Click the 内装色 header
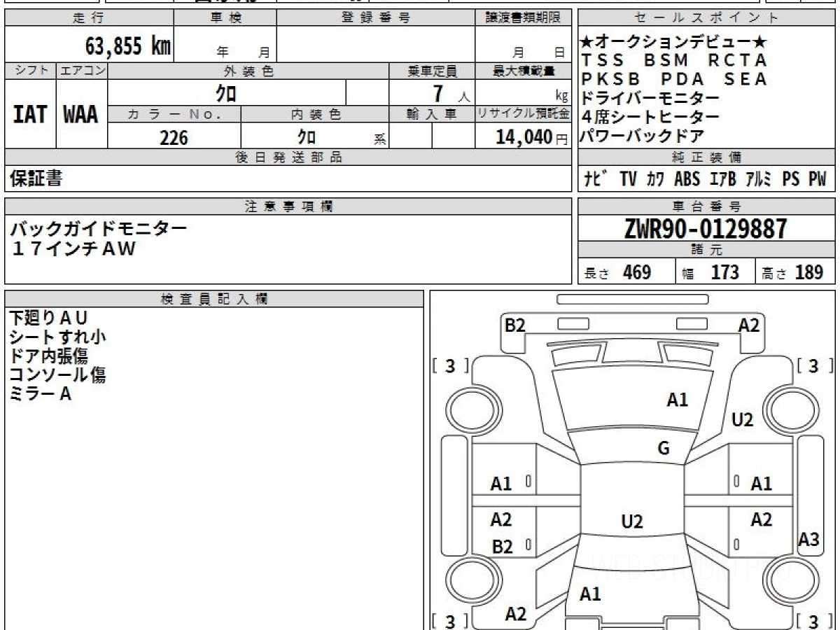The height and width of the screenshot is (630, 840). 315,115
